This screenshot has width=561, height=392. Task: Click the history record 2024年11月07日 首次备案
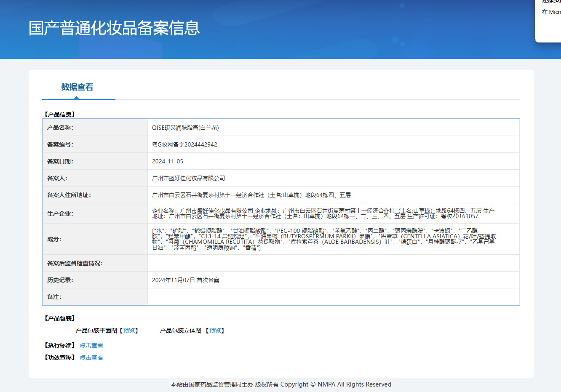click(x=185, y=280)
